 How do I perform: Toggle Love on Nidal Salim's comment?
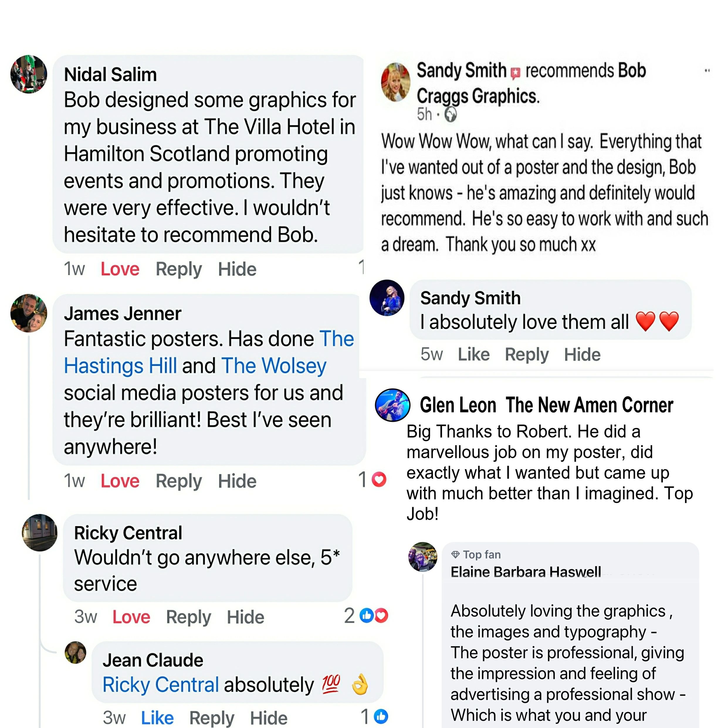(x=120, y=269)
